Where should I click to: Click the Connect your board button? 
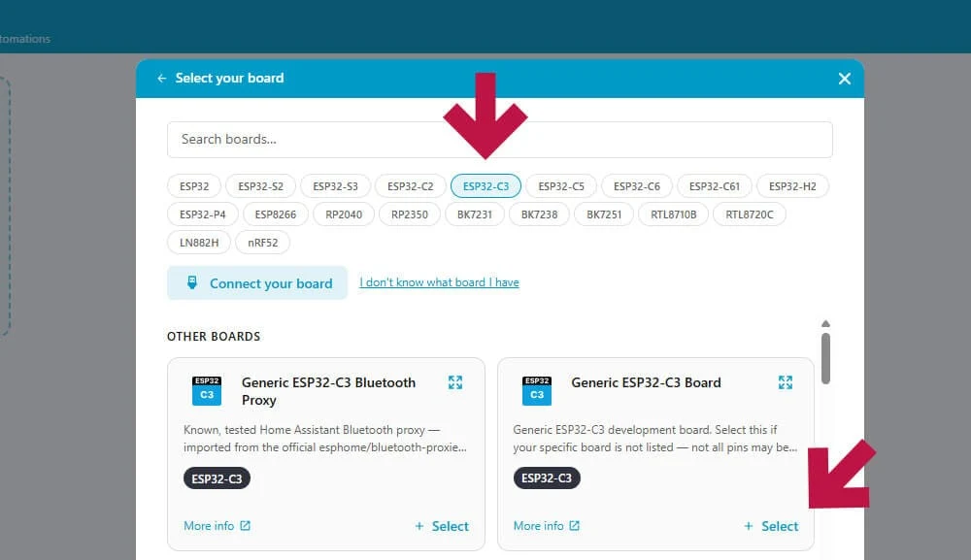[257, 282]
